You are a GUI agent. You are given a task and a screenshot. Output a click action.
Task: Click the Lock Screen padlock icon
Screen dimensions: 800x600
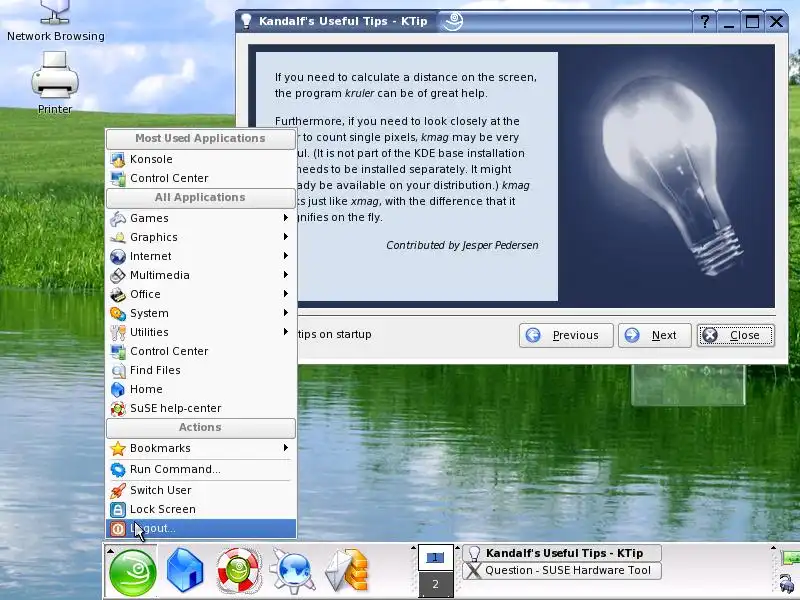pyautogui.click(x=118, y=510)
